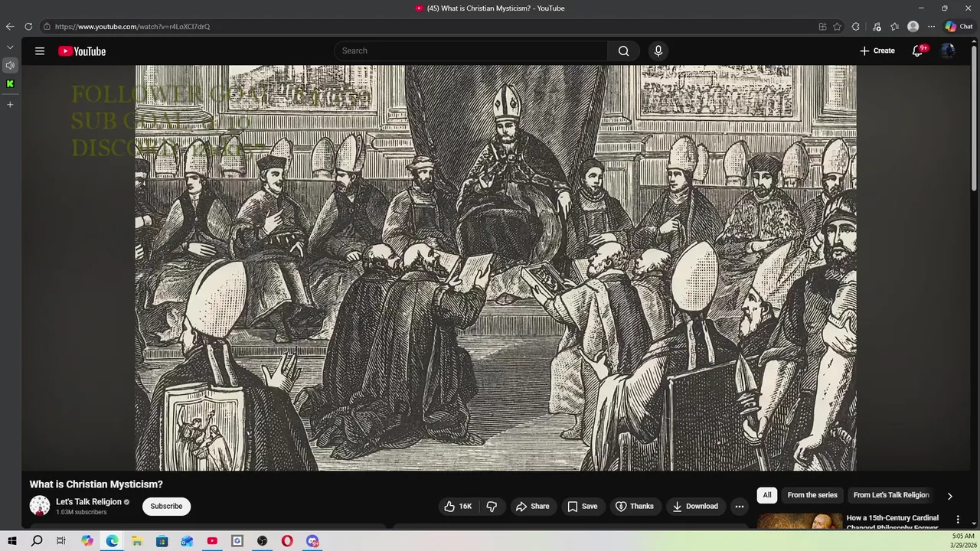980x551 pixels.
Task: Open Outlook on taskbar
Action: tap(187, 541)
